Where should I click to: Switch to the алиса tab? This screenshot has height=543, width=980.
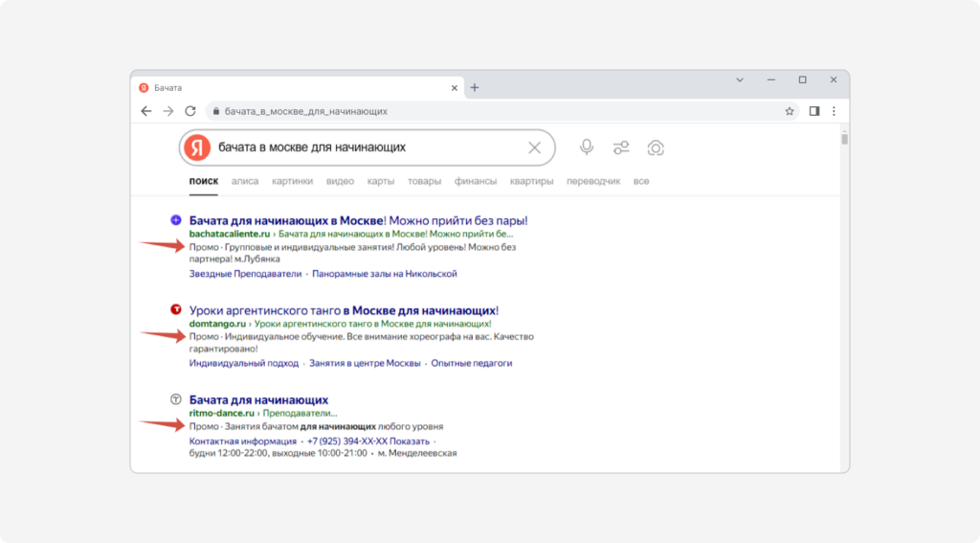244,181
